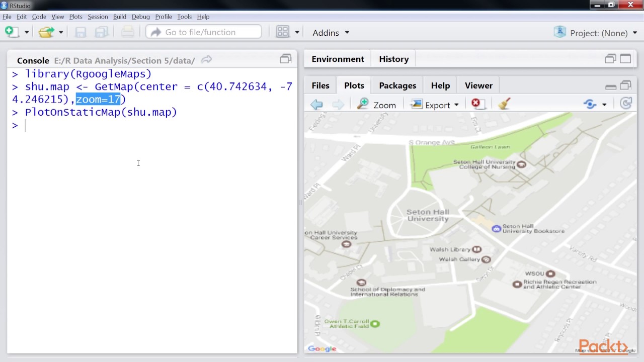Open the Export plot dropdown
This screenshot has width=644, height=362.
[x=435, y=105]
